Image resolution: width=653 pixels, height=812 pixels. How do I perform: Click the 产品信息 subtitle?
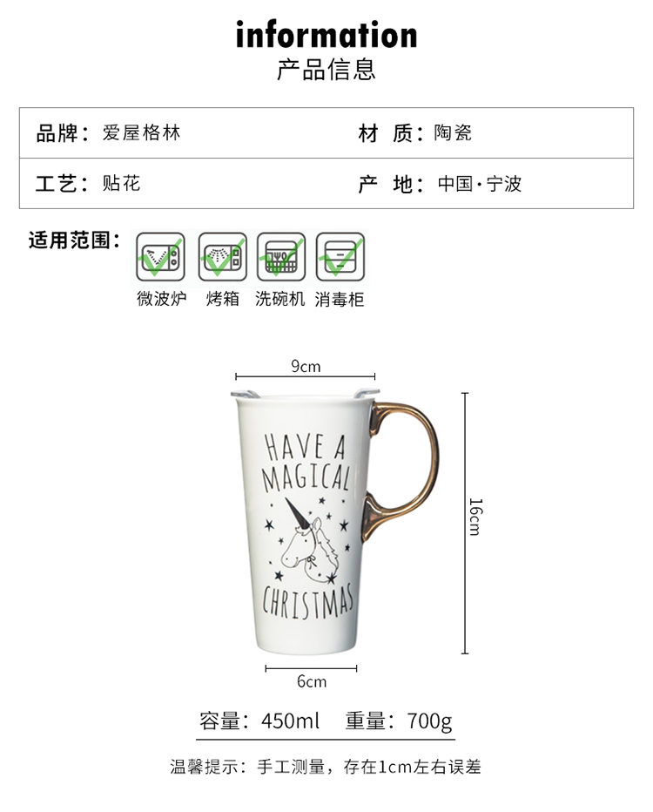pyautogui.click(x=326, y=70)
